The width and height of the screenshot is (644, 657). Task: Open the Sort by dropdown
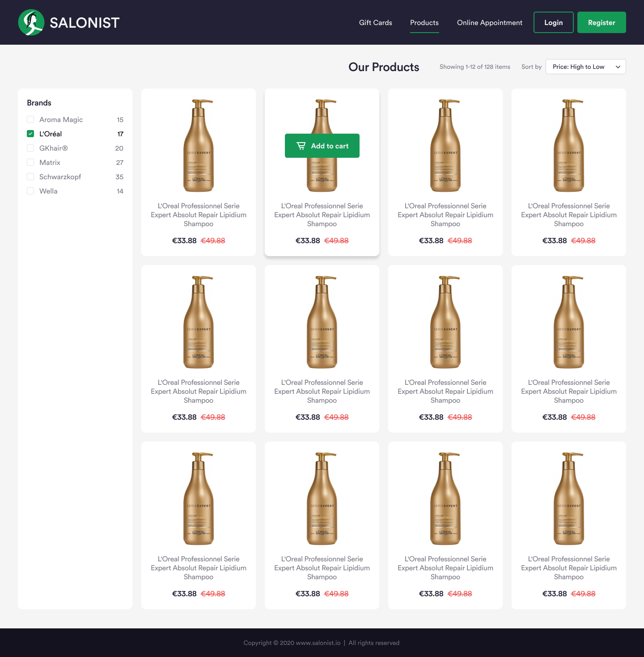(586, 67)
